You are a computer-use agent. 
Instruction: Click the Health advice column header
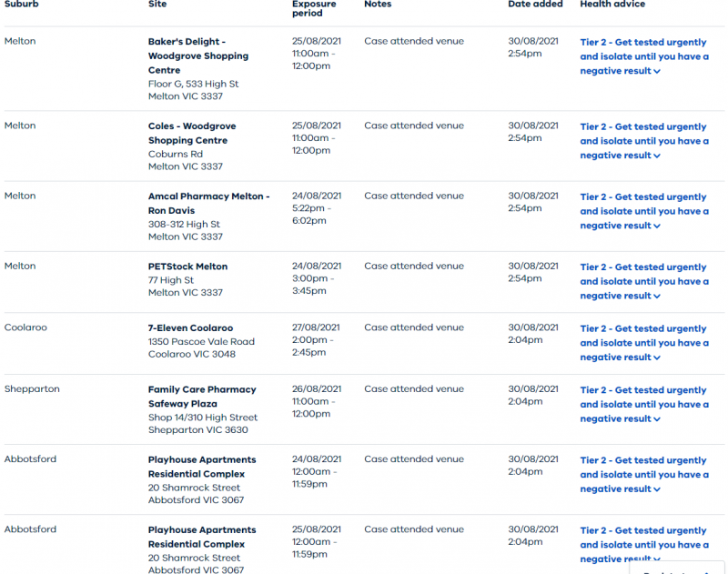coord(612,5)
